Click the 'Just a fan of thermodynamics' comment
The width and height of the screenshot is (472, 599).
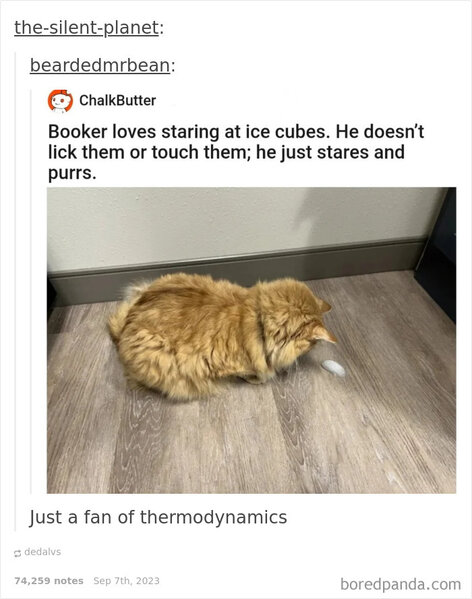pyautogui.click(x=158, y=517)
